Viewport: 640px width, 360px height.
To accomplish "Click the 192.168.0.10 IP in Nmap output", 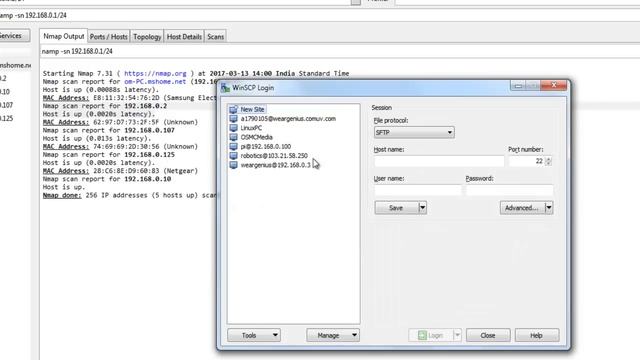I will (x=147, y=179).
